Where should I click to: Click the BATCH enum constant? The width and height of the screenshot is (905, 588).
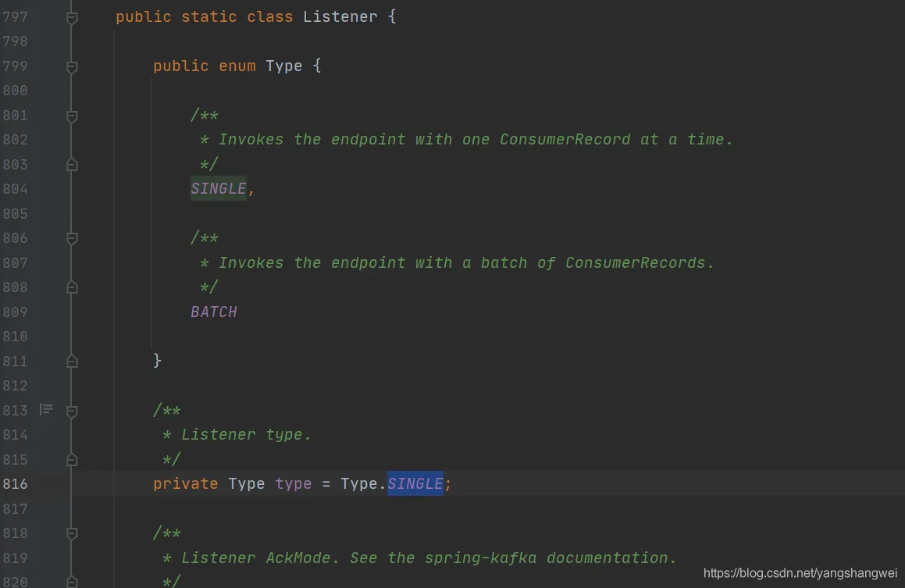pos(213,312)
